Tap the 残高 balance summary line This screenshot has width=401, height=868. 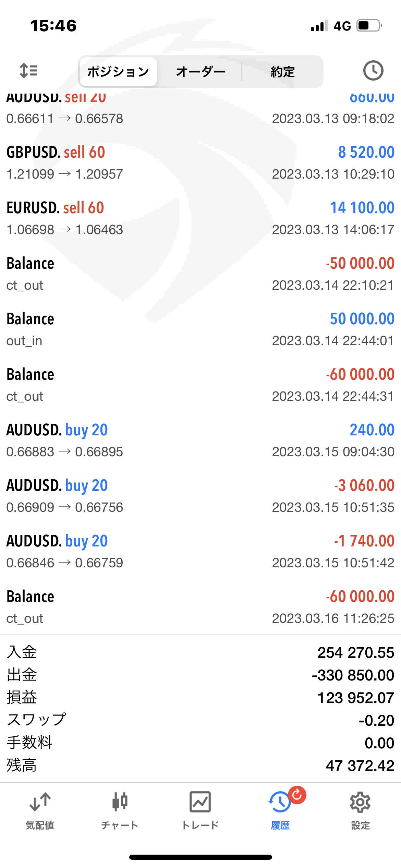pos(200,765)
